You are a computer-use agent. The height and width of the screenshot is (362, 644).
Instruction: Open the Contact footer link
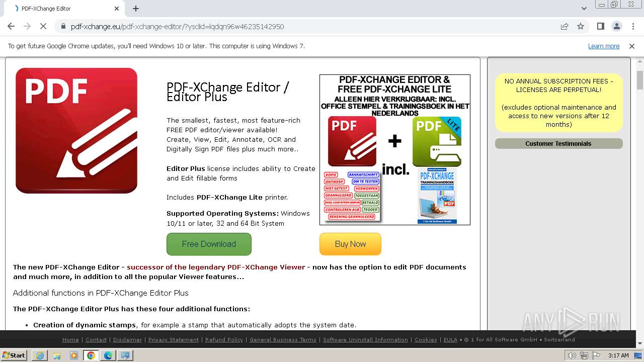click(96, 340)
